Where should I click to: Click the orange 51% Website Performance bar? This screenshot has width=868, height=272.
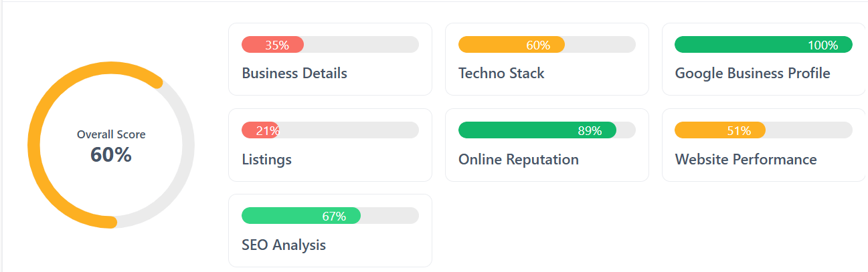pyautogui.click(x=719, y=130)
